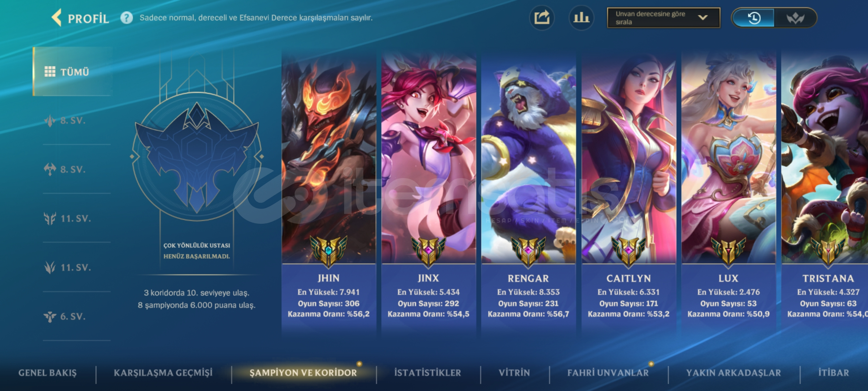This screenshot has height=391, width=868.
Task: Select the Caitlyn champion card
Action: pos(628,192)
